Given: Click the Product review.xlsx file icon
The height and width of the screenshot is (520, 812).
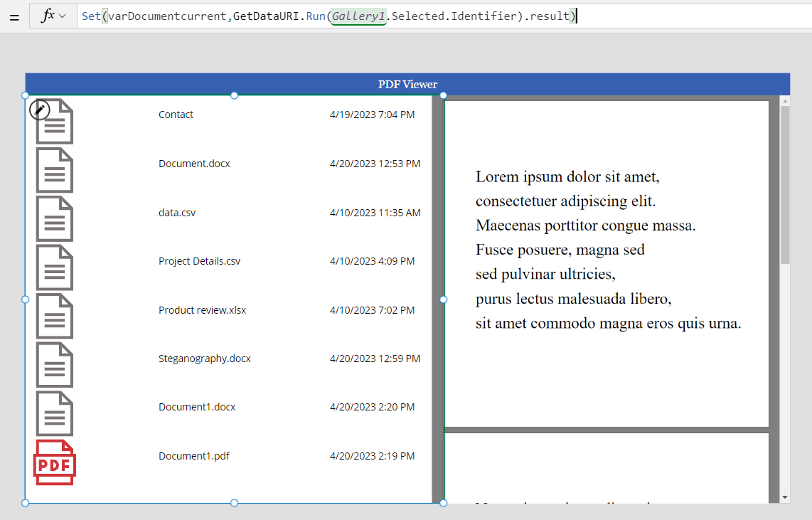Looking at the screenshot, I should click(x=55, y=317).
